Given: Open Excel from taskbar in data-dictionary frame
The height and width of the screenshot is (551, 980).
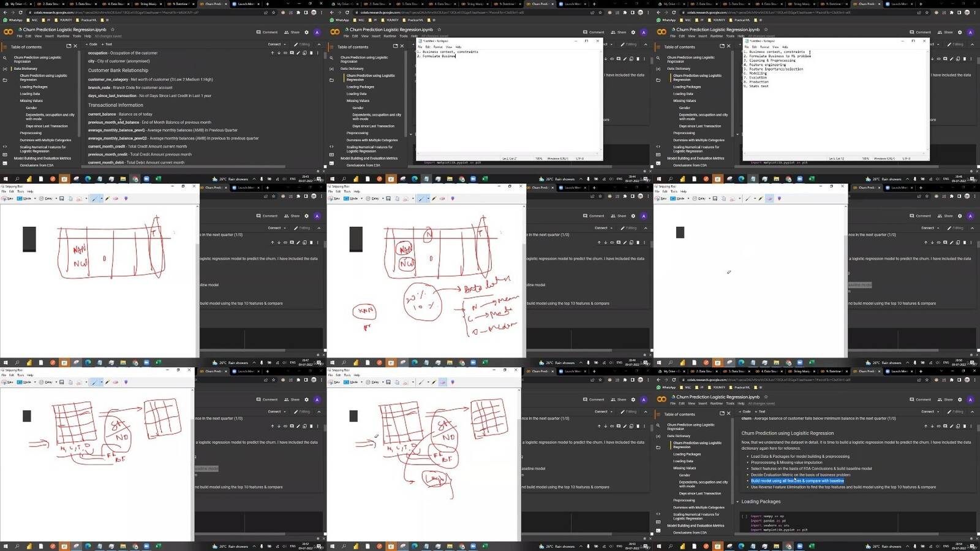Looking at the screenshot, I should [x=158, y=179].
